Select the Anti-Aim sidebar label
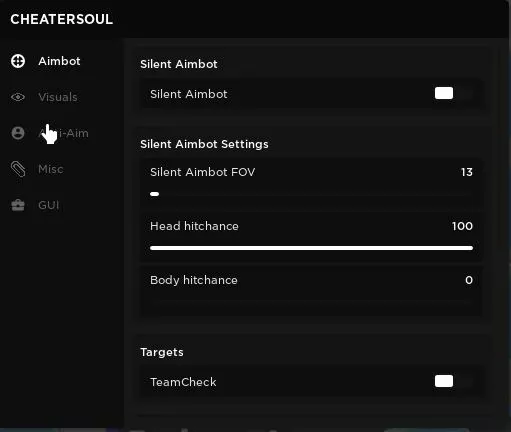The height and width of the screenshot is (432, 511). (63, 133)
